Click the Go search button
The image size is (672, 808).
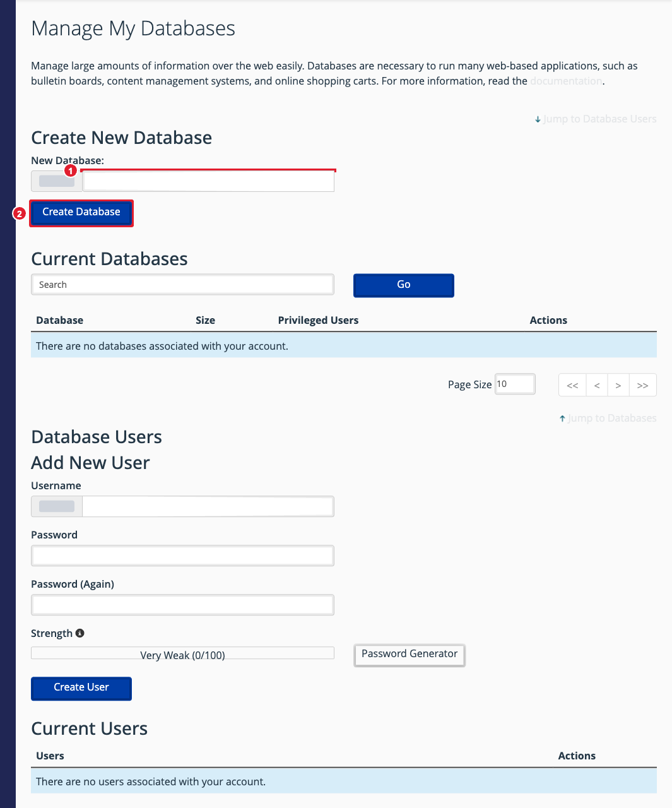point(404,285)
